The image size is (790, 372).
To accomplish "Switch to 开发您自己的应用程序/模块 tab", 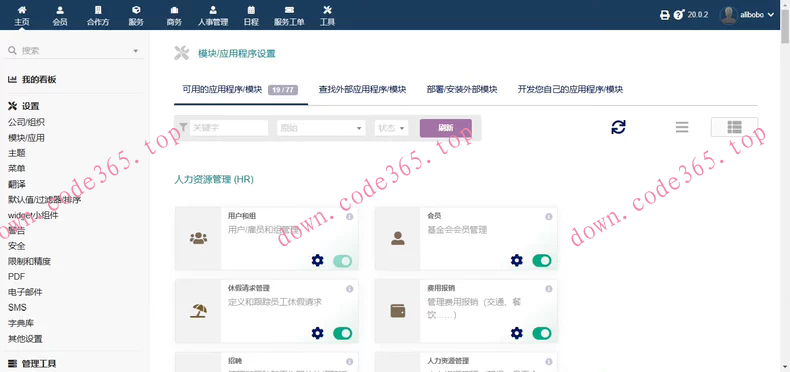I will pos(570,90).
